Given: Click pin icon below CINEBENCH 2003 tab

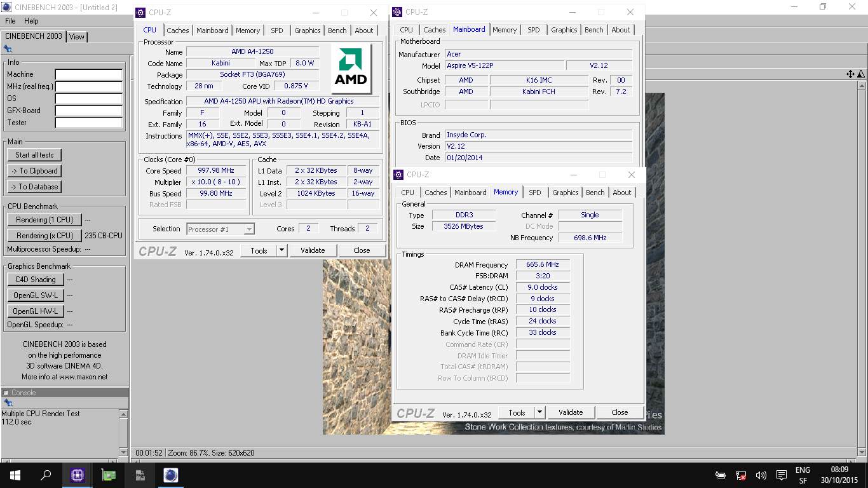Looking at the screenshot, I should click(x=8, y=48).
